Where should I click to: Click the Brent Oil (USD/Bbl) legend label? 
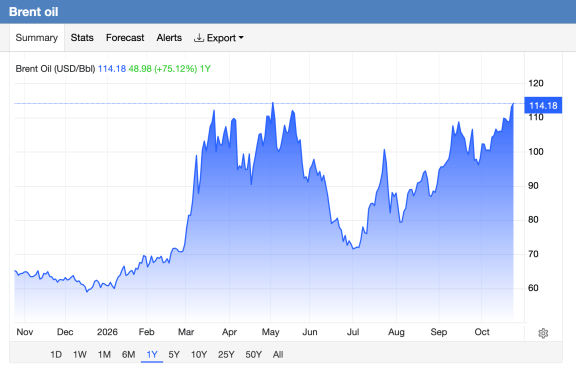click(x=55, y=69)
